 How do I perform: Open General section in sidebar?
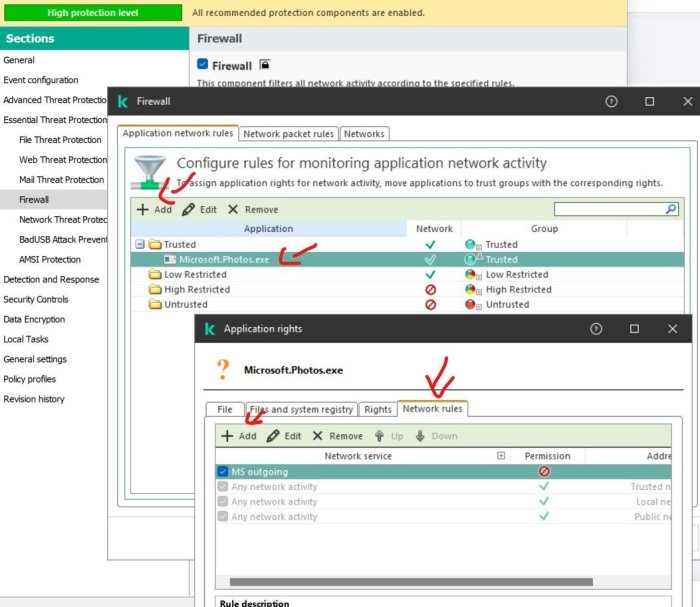coord(19,60)
